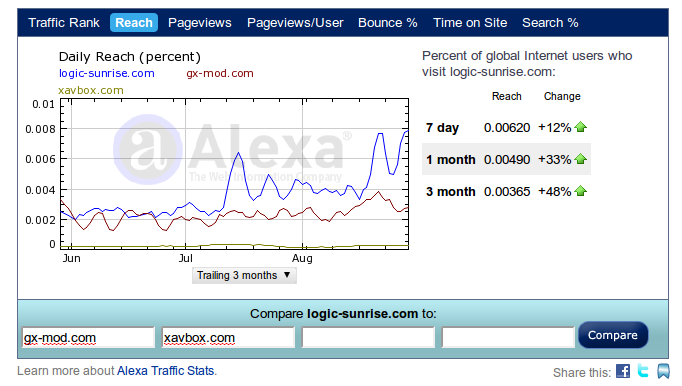Click the 7 day green up arrow
The height and width of the screenshot is (386, 682).
tap(581, 127)
